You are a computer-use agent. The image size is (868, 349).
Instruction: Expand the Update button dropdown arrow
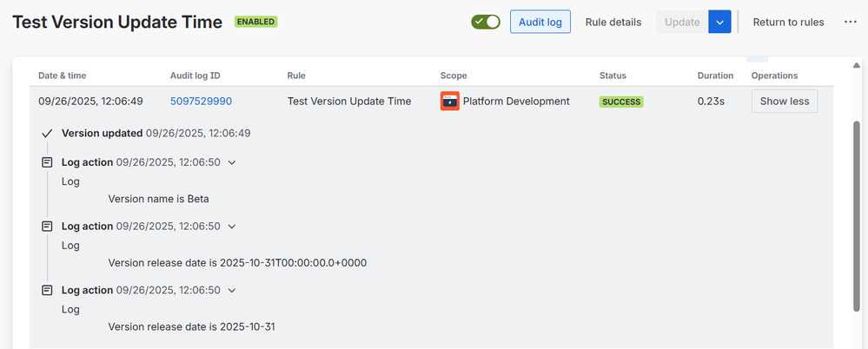click(719, 22)
